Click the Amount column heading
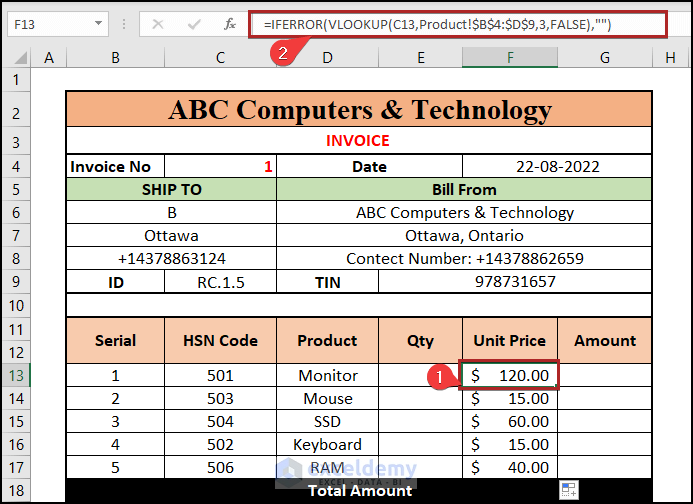The image size is (693, 504). (x=605, y=340)
